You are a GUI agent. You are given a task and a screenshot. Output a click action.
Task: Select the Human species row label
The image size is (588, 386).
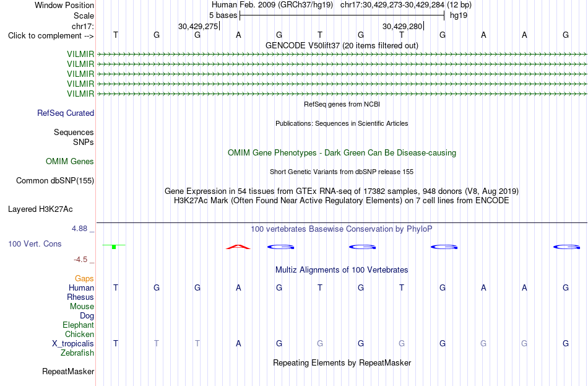81,288
